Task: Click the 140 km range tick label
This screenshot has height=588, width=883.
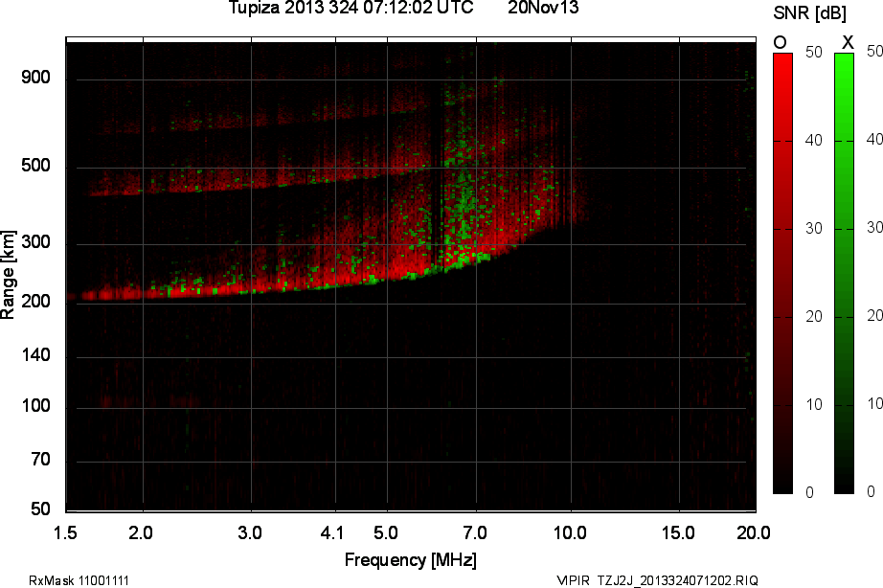Action: click(36, 355)
